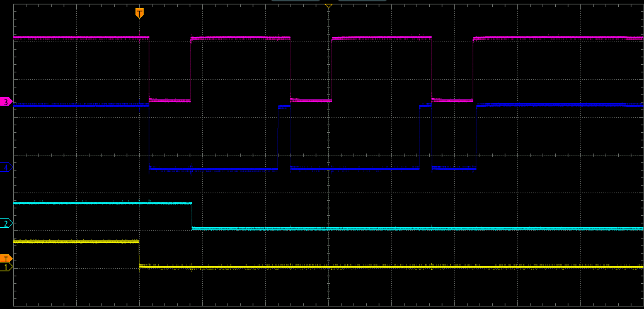Click the falling edge of the yellow waveform

139,254
